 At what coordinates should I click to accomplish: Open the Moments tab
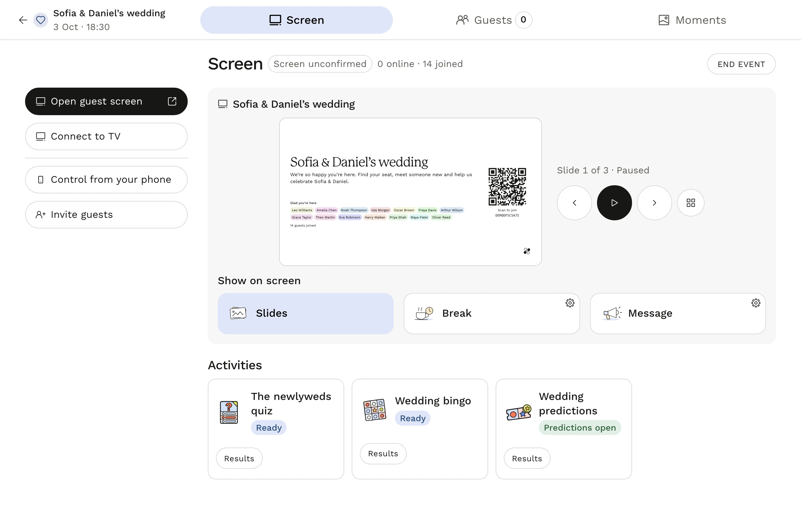[x=692, y=20]
